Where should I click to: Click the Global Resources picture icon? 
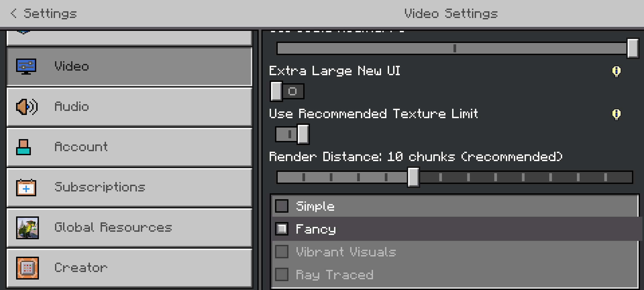[27, 228]
